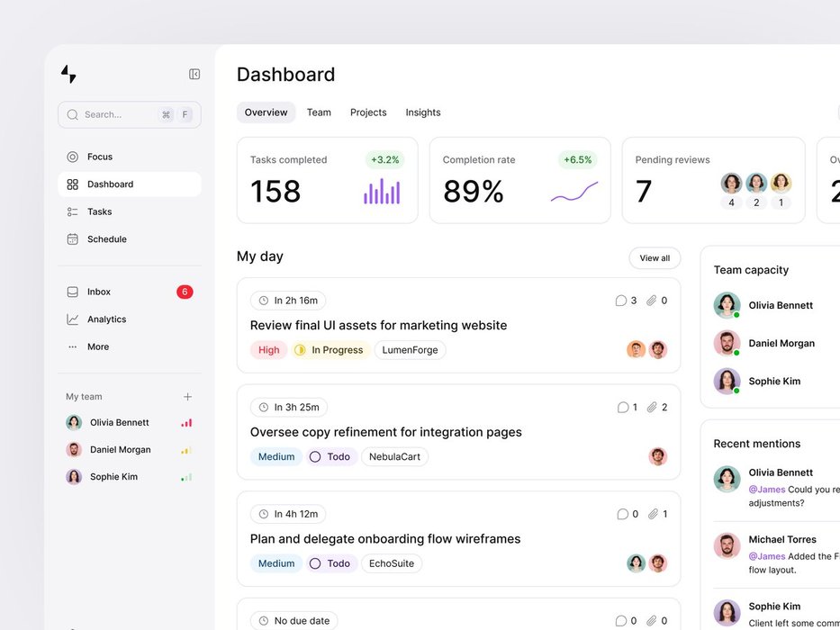Switch to the Team tab
Viewport: 840px width, 630px height.
319,112
